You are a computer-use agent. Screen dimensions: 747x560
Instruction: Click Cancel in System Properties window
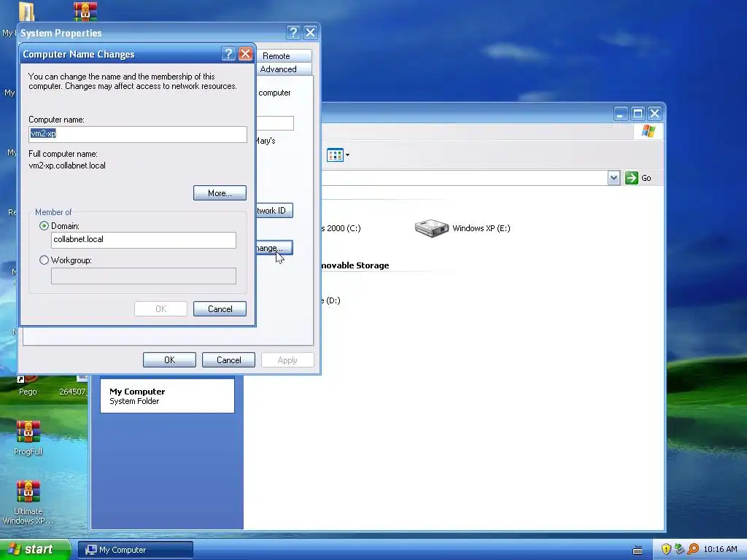228,360
